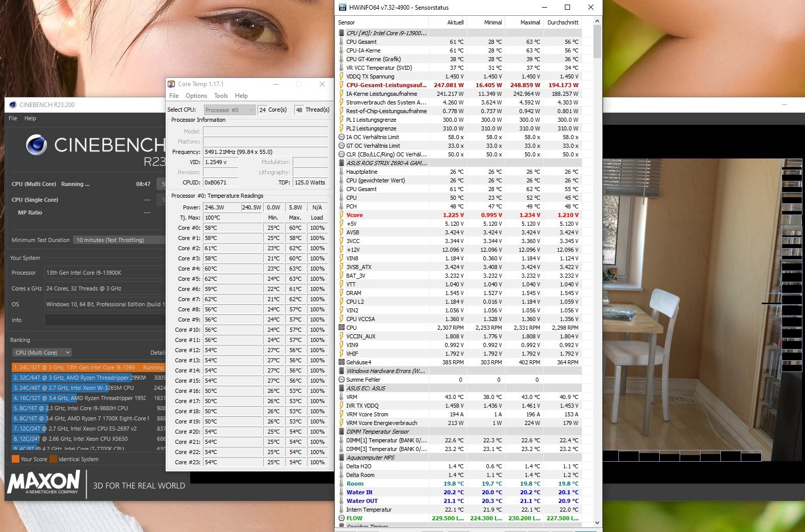Click the power icon beside CPU-Gesamt-Leistungsaufnahme
The image size is (805, 532).
342,85
